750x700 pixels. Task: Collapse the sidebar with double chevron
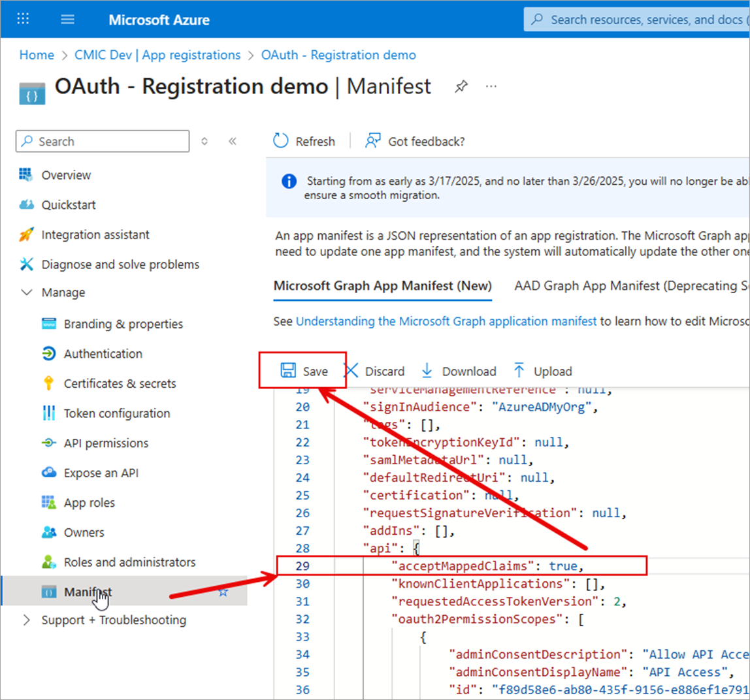pos(232,141)
